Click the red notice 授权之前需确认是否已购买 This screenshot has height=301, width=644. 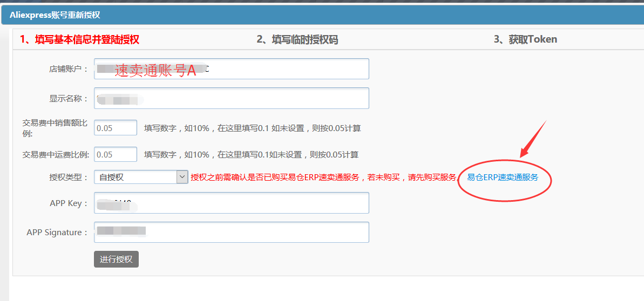tap(324, 177)
